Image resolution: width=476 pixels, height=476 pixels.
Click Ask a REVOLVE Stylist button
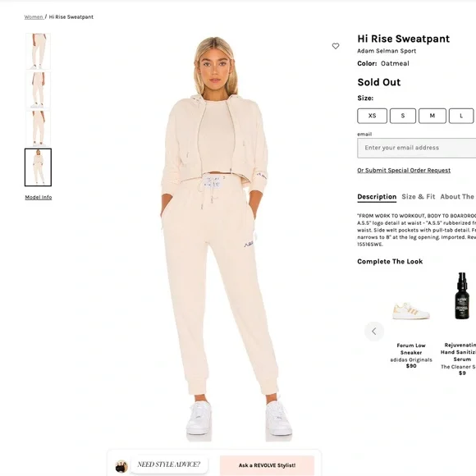[268, 465]
